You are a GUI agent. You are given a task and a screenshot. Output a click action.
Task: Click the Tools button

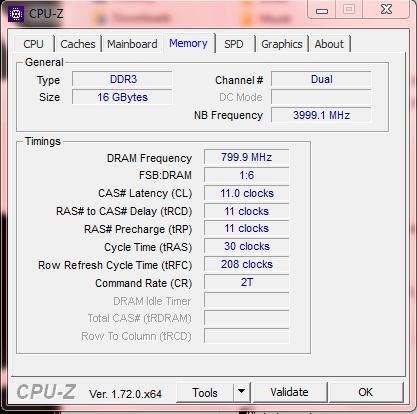click(205, 393)
